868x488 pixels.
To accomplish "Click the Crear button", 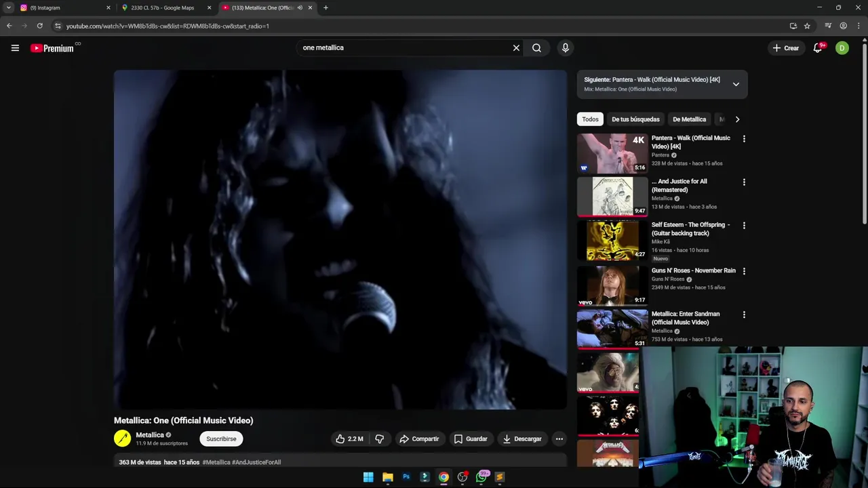I will click(786, 48).
